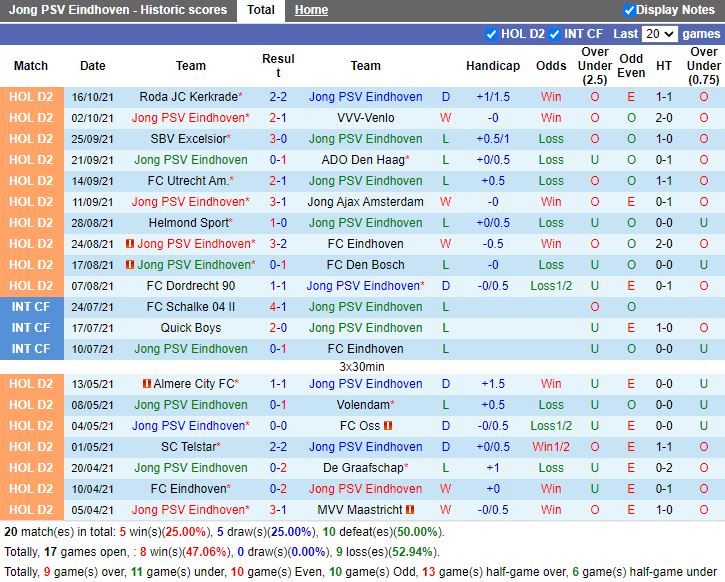This screenshot has width=725, height=582.
Task: Toggle the Display Notes checkbox
Action: pos(629,10)
